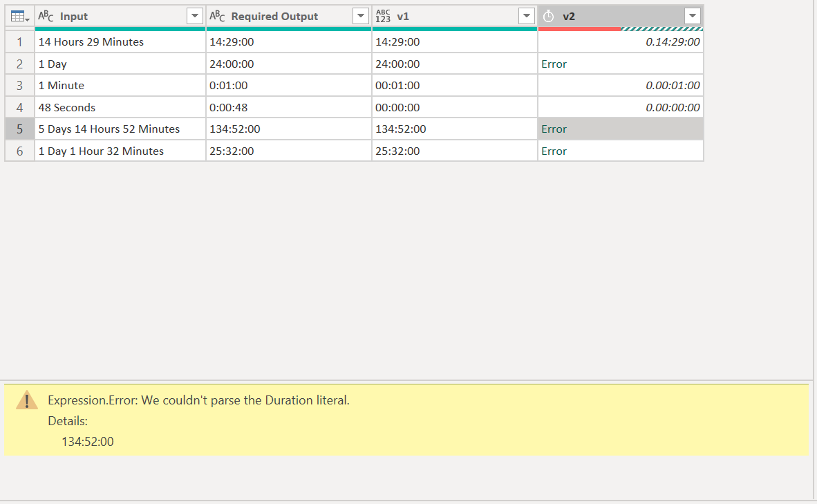Screen dimensions: 817x504
Task: Click v2 cell '0.00:00:00'
Action: pos(621,107)
